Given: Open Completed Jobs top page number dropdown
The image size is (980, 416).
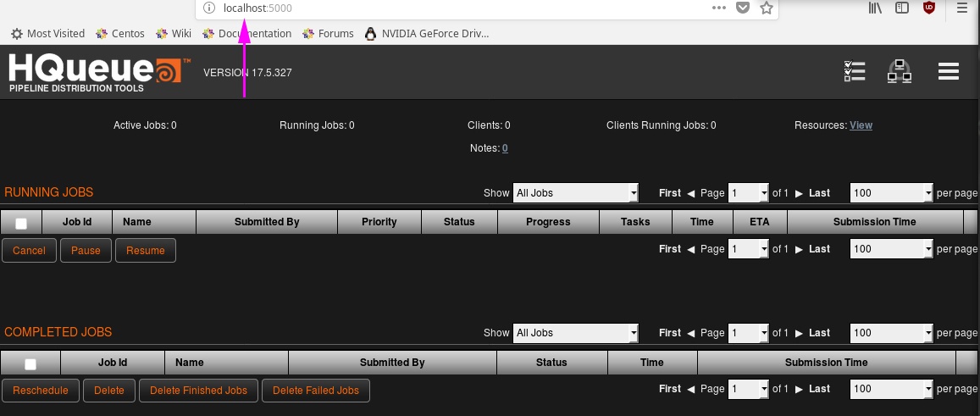Looking at the screenshot, I should pos(749,333).
